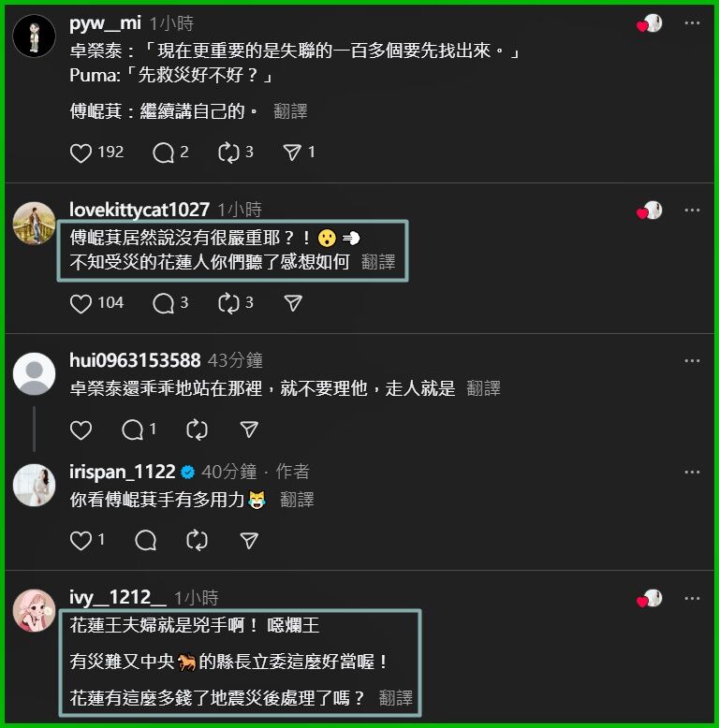Open more options for pyw__mi's comment
Viewport: 719px width, 728px height.
click(x=692, y=22)
